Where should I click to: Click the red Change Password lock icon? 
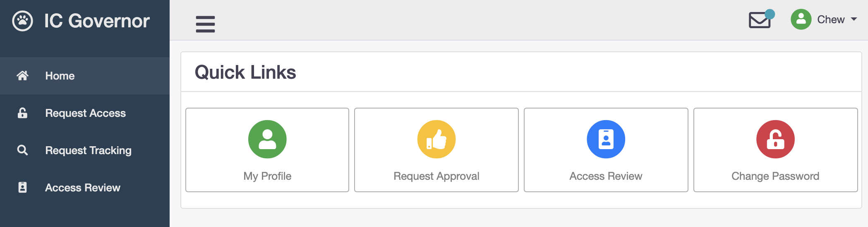pyautogui.click(x=775, y=139)
